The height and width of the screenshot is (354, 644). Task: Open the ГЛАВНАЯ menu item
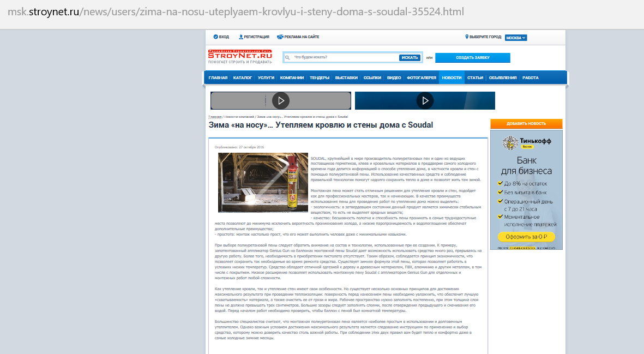click(218, 77)
